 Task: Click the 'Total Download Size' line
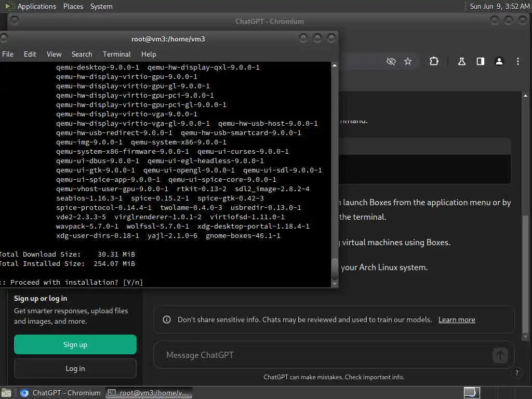pos(67,255)
